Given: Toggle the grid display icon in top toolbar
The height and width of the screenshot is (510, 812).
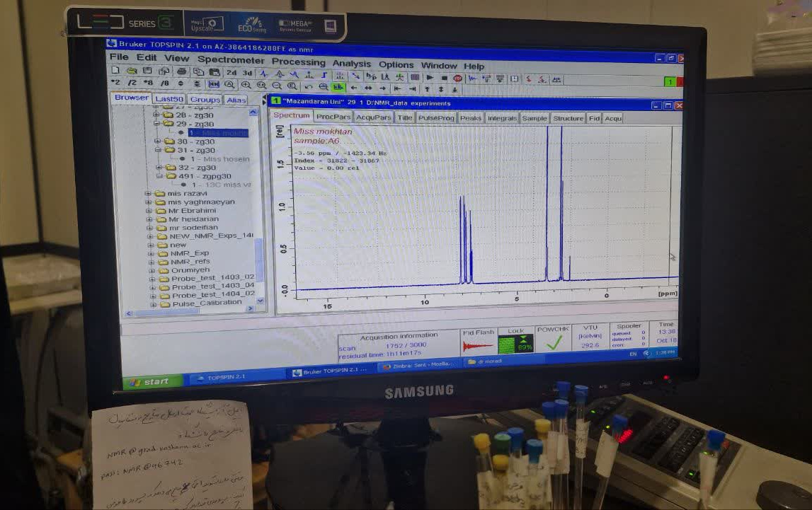Looking at the screenshot, I should click(415, 77).
